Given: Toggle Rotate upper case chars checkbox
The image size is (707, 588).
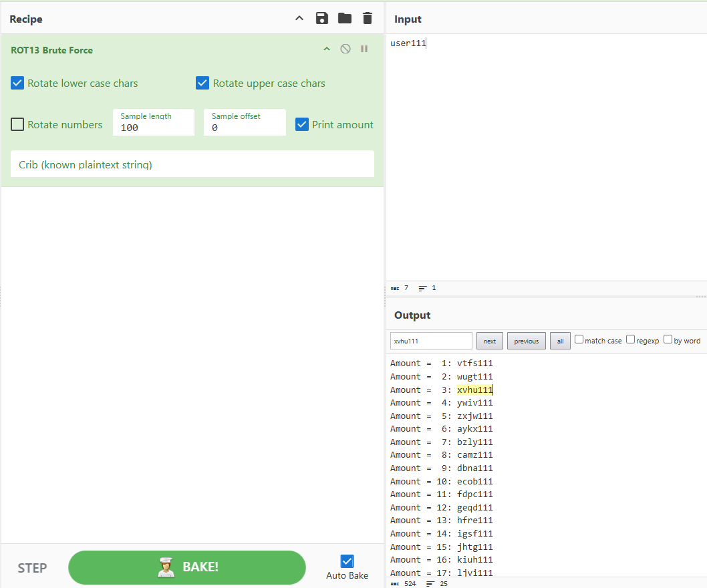Looking at the screenshot, I should tap(202, 83).
